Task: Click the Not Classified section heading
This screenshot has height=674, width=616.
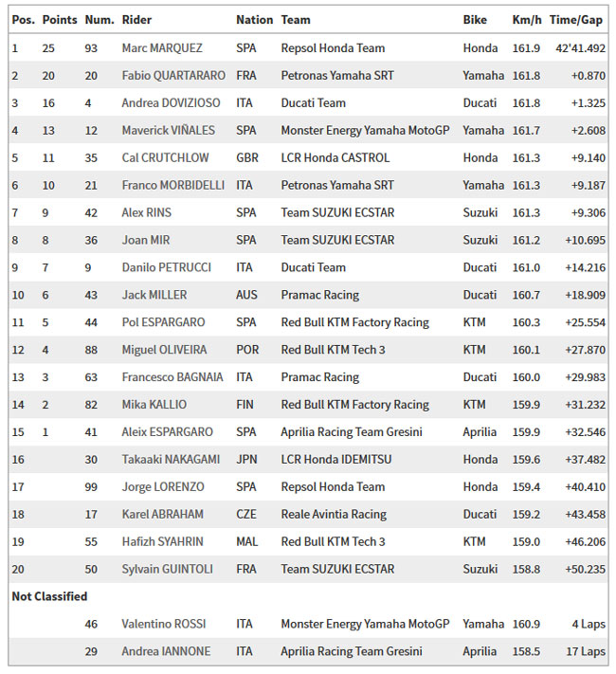Action: (49, 596)
